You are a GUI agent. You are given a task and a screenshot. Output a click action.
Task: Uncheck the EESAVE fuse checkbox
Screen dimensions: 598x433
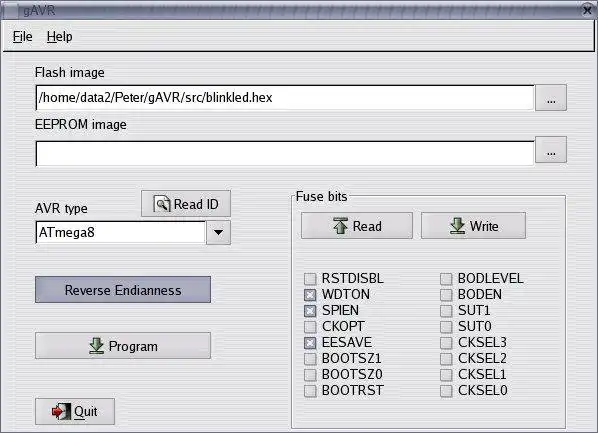point(310,343)
